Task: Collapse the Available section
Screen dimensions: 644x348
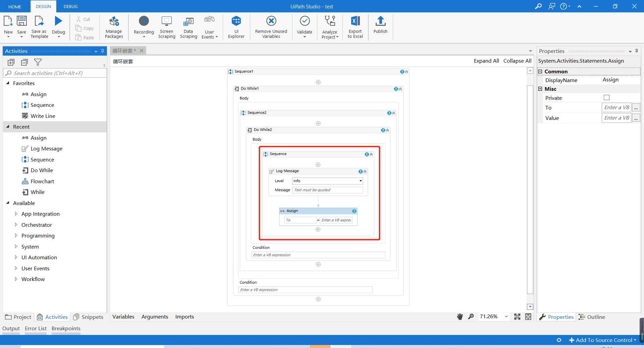Action: click(8, 203)
